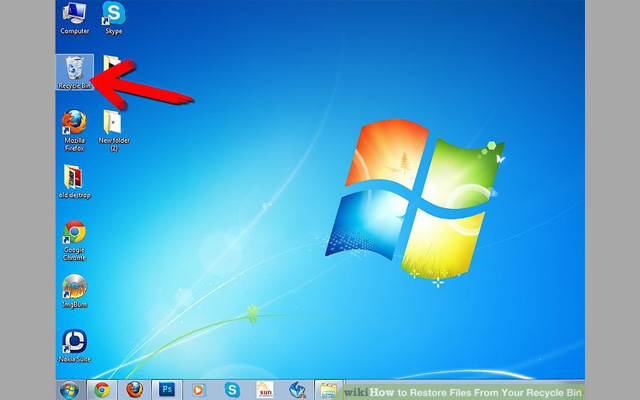Select the old desktop folder icon
640x400 pixels.
(75, 180)
